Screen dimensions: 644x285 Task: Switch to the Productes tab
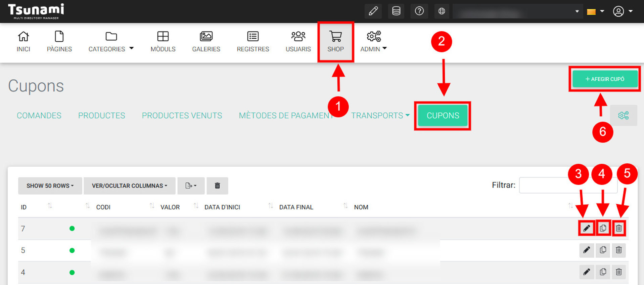[101, 116]
